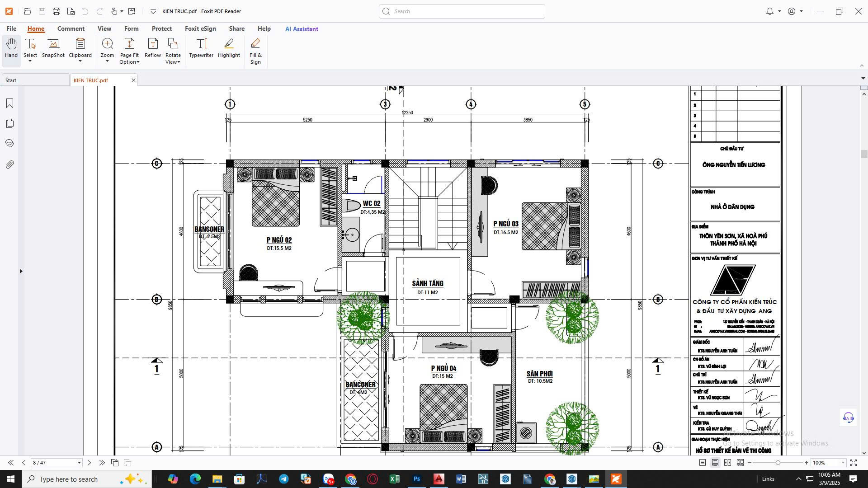Click the AI Assistant button
Viewport: 868px width, 488px height.
coord(302,29)
